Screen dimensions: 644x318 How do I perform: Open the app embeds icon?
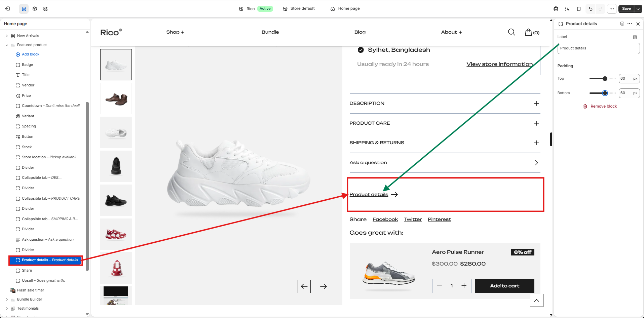tap(45, 9)
